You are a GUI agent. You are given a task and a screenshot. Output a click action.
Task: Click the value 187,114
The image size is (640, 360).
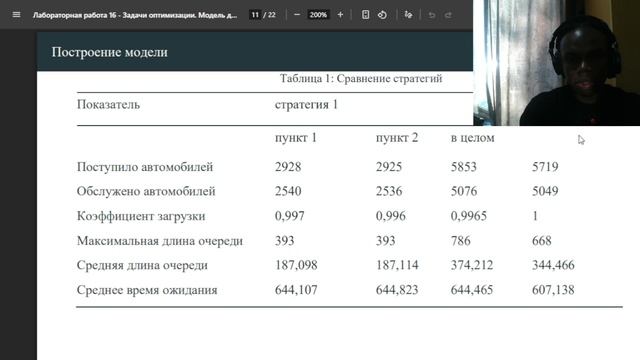pos(397,265)
